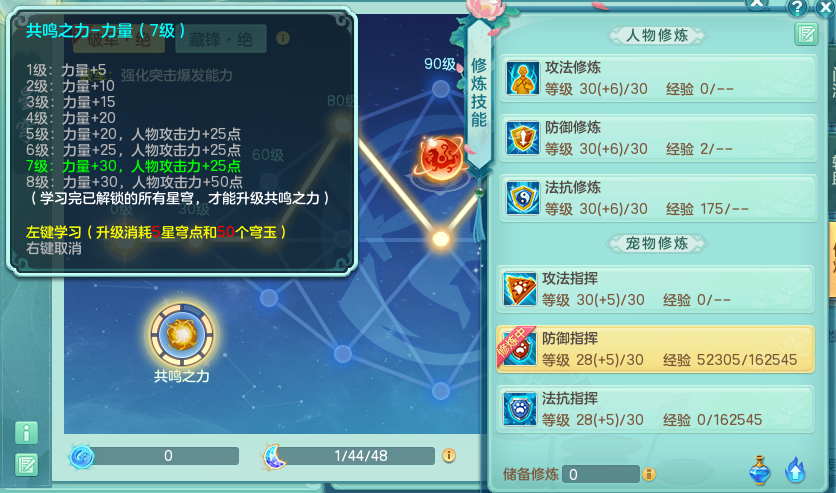Open the notes icon beside 人物修炼
Viewport: 836px width, 493px height.
(x=806, y=35)
